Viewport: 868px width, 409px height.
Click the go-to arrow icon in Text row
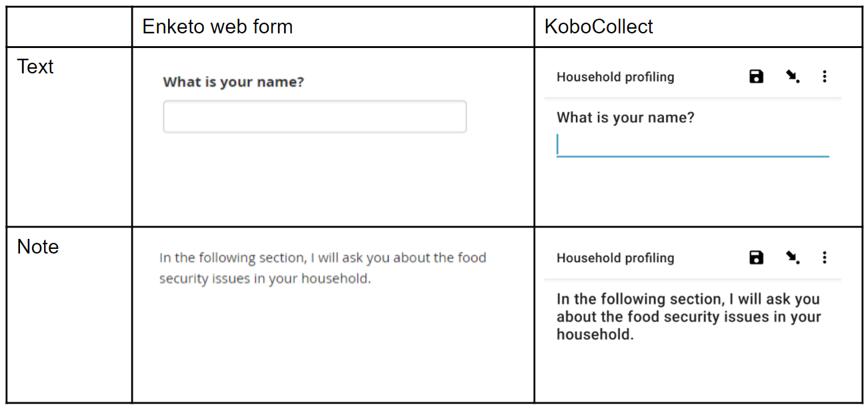click(x=792, y=77)
